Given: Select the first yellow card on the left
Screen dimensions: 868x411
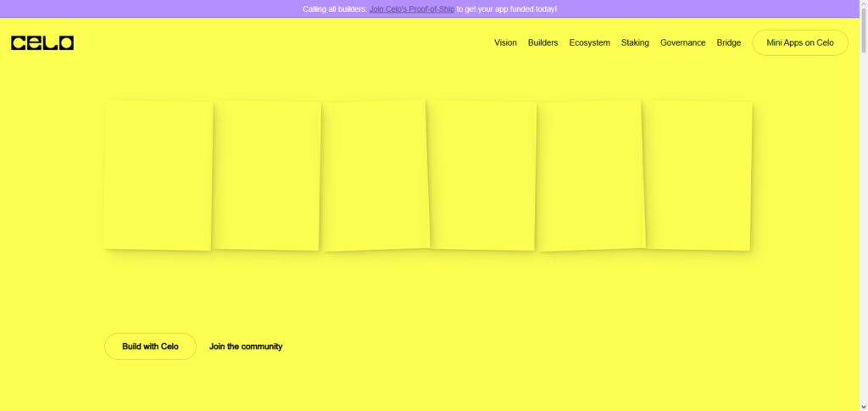Looking at the screenshot, I should [158, 175].
